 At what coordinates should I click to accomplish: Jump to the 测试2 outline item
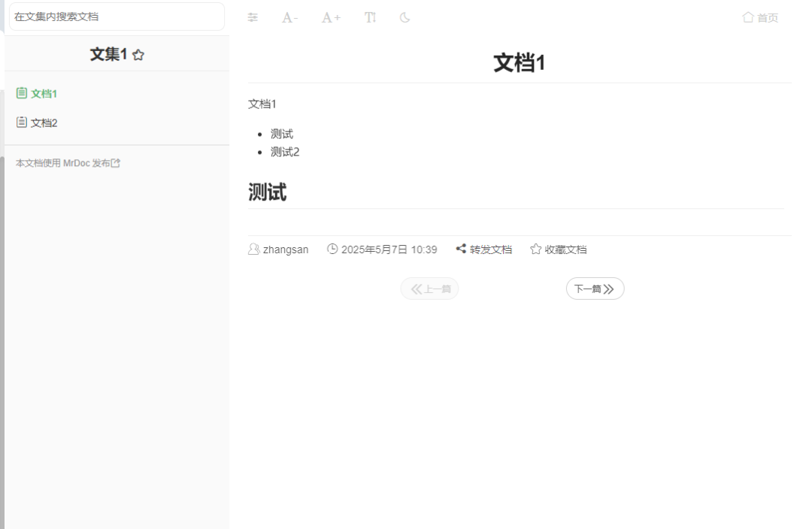click(285, 152)
